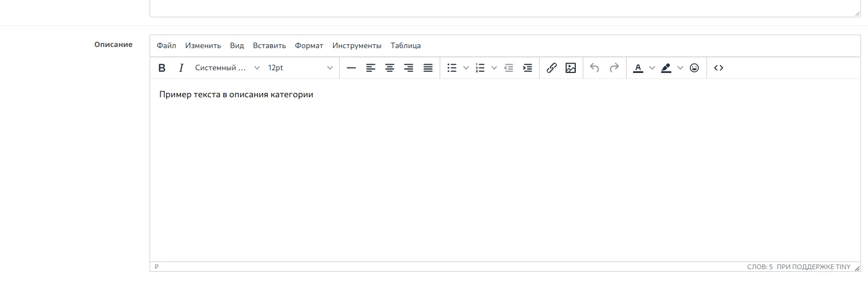Open the Изменить menu
868x281 pixels.
tap(203, 46)
